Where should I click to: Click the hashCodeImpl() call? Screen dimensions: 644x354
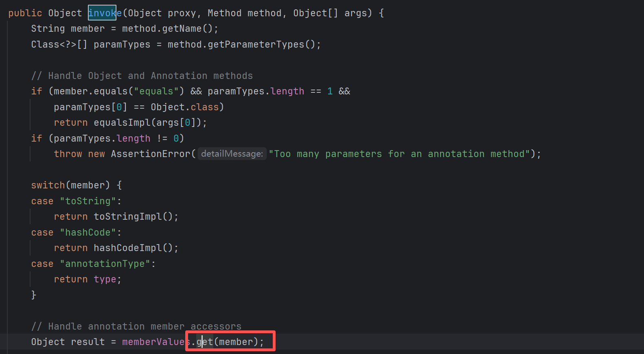[x=134, y=248]
